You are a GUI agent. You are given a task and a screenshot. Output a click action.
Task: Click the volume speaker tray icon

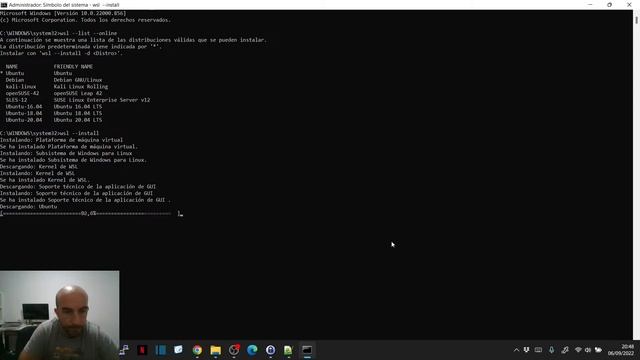(x=588, y=350)
